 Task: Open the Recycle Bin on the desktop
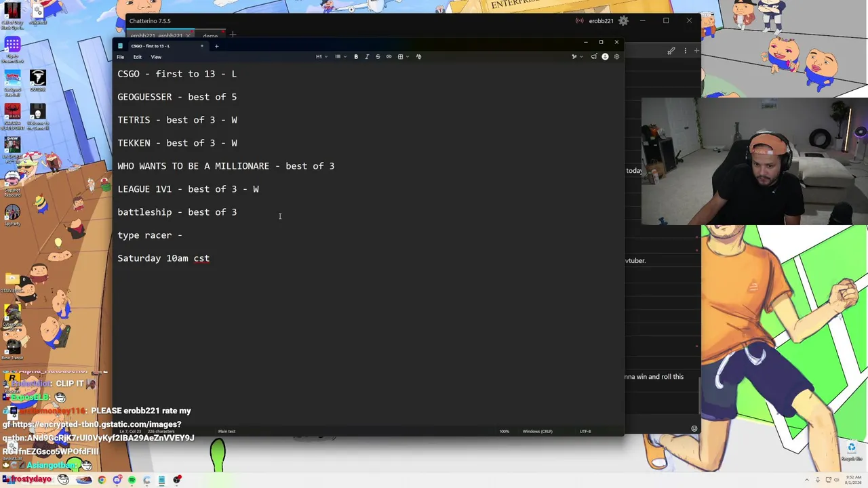[851, 450]
